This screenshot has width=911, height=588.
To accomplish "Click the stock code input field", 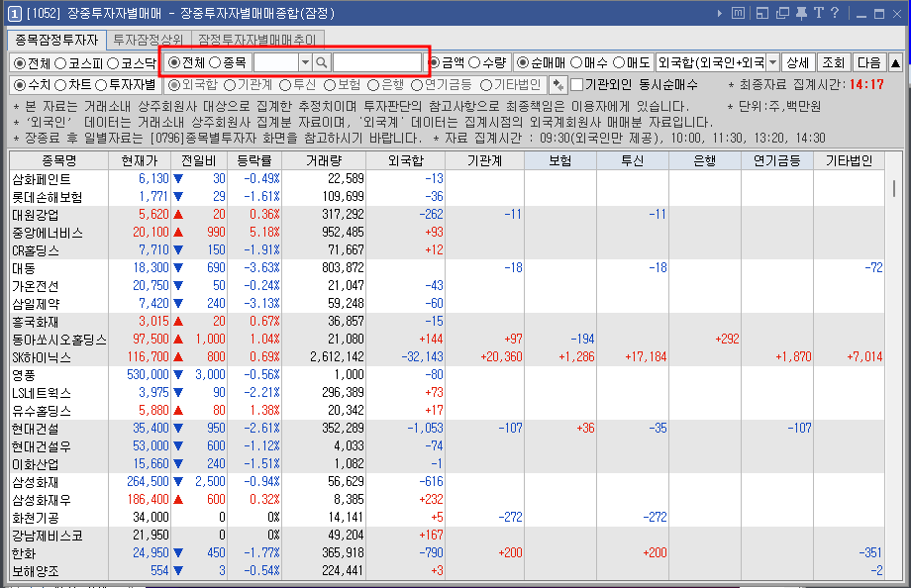I will coord(276,62).
